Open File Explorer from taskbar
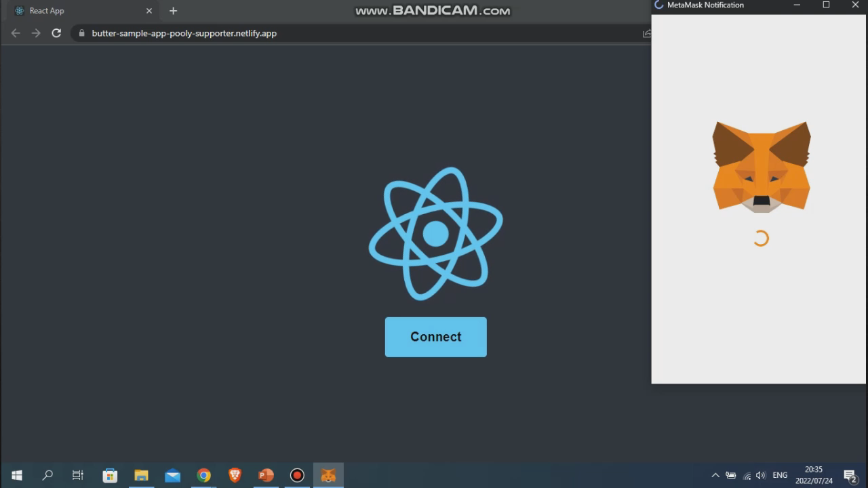 coord(141,475)
